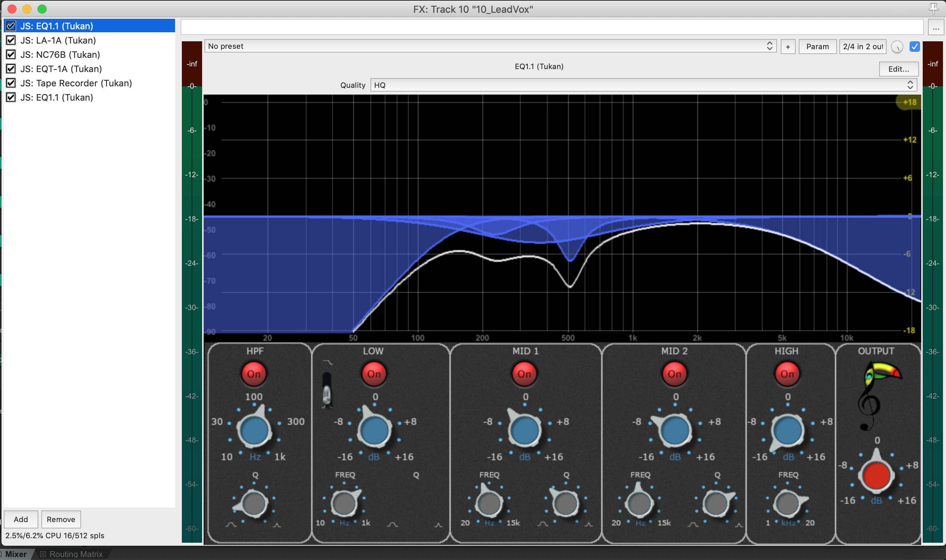Disable the LA-1A (Tukan) checkbox
946x560 pixels.
point(11,41)
